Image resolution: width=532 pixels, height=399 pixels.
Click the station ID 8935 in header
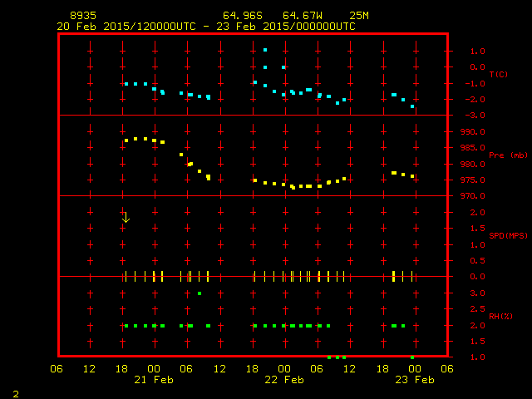point(83,16)
